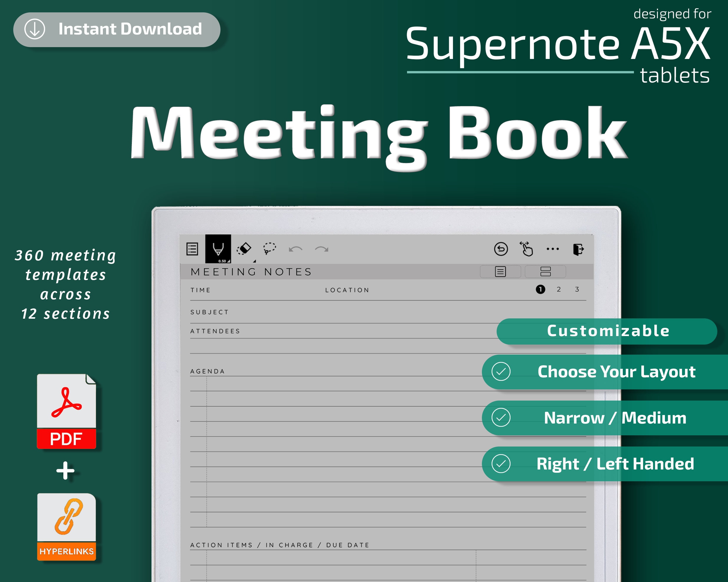
Task: Select the eraser tool
Action: coord(244,249)
